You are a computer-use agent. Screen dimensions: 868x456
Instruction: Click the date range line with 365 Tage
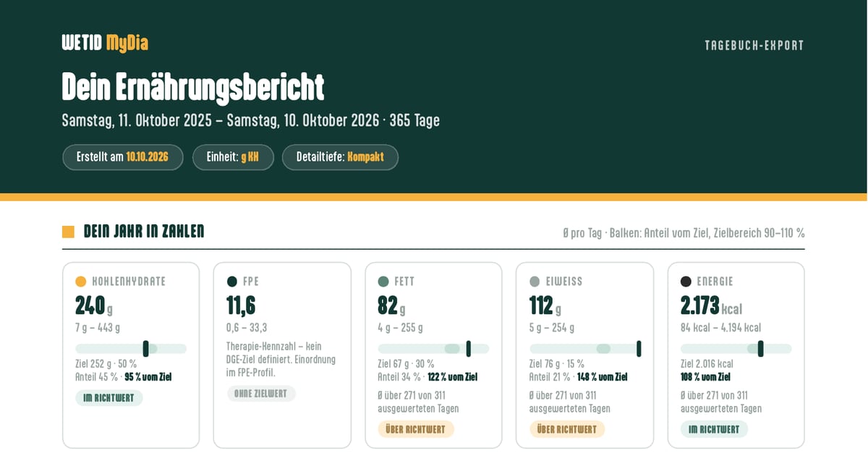[251, 120]
